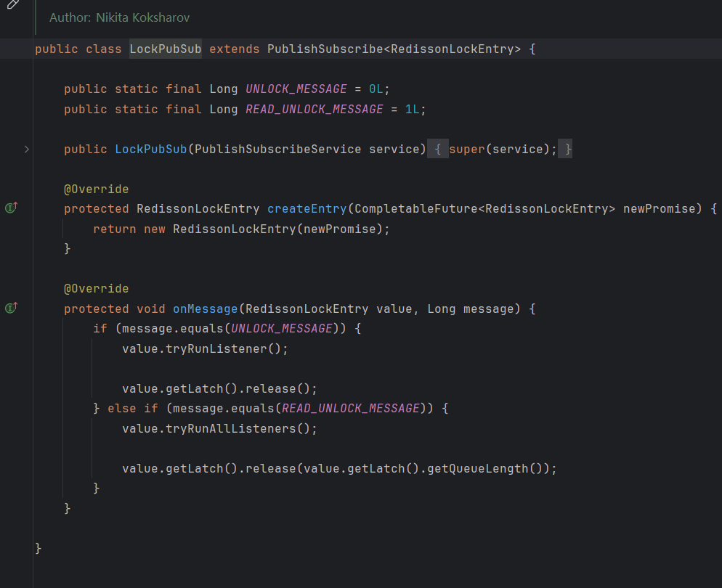Viewport: 722px width, 588px height.
Task: Click 'return new RedissonLockEntry(newPromise);' line
Action: (241, 229)
